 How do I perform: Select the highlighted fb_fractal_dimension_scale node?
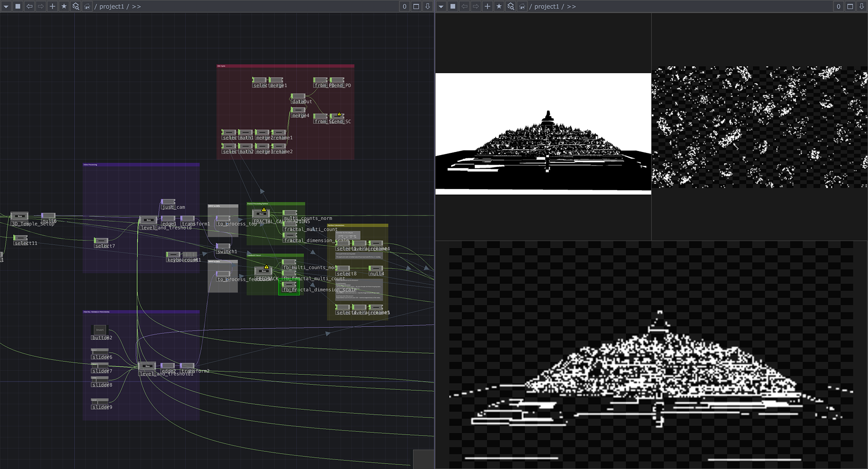(289, 284)
